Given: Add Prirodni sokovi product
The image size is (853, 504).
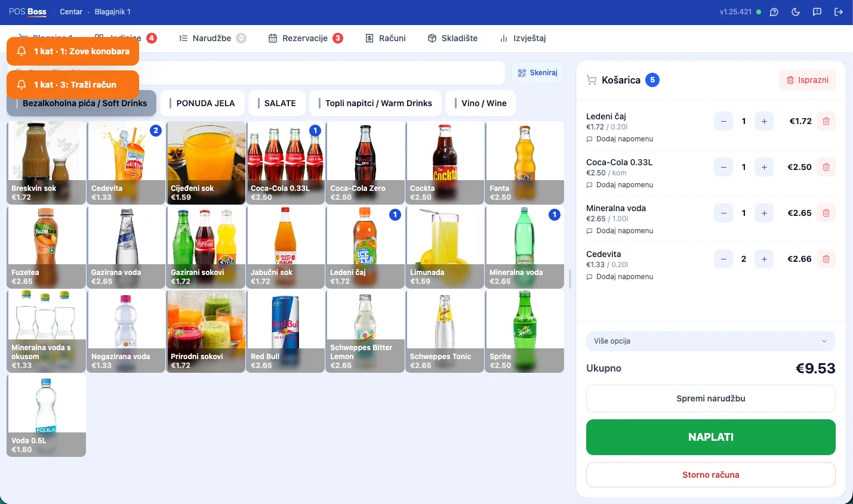Looking at the screenshot, I should (206, 331).
